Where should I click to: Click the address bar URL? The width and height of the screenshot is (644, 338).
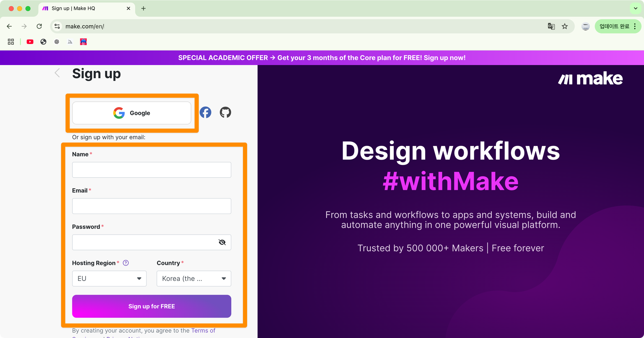coord(85,26)
